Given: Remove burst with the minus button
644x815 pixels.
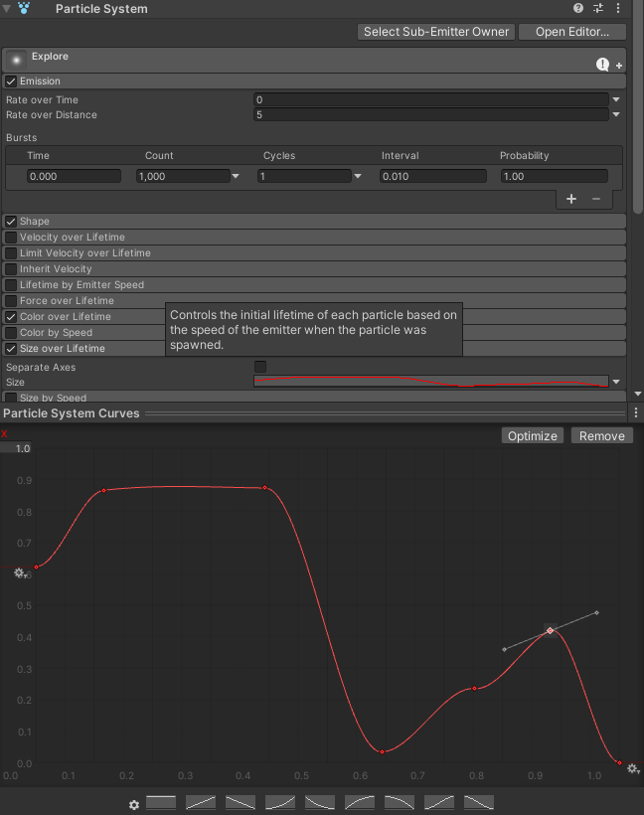Looking at the screenshot, I should coord(596,199).
